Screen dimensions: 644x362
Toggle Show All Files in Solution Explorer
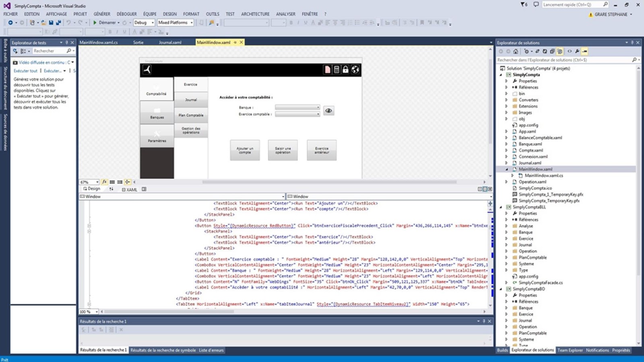pyautogui.click(x=560, y=51)
